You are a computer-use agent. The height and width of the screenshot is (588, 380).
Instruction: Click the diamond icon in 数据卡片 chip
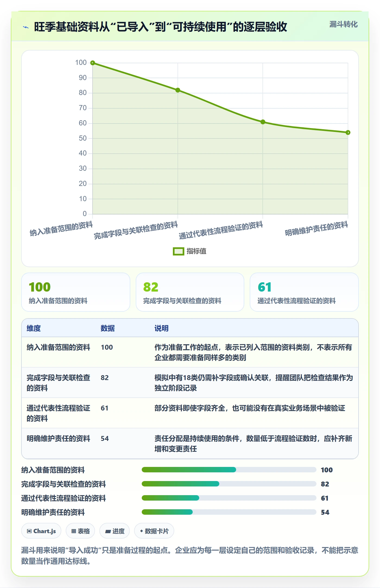click(141, 531)
